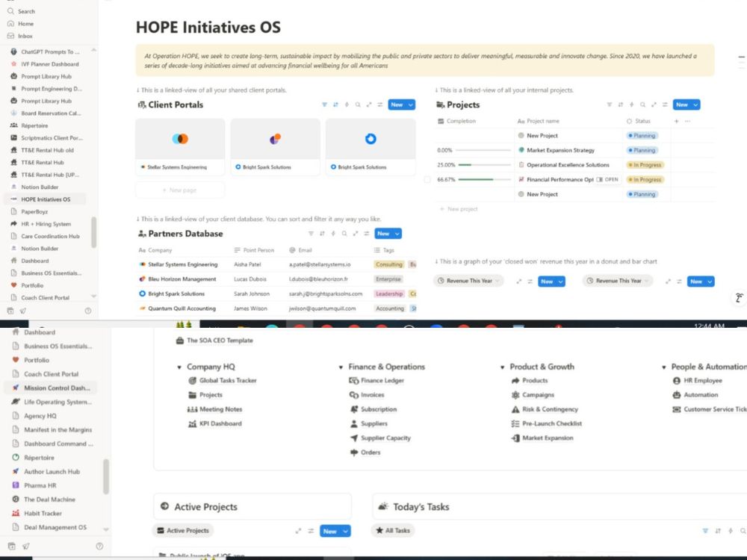This screenshot has width=747, height=560.
Task: Click the filter icon in Projects toolbar
Action: (x=610, y=105)
